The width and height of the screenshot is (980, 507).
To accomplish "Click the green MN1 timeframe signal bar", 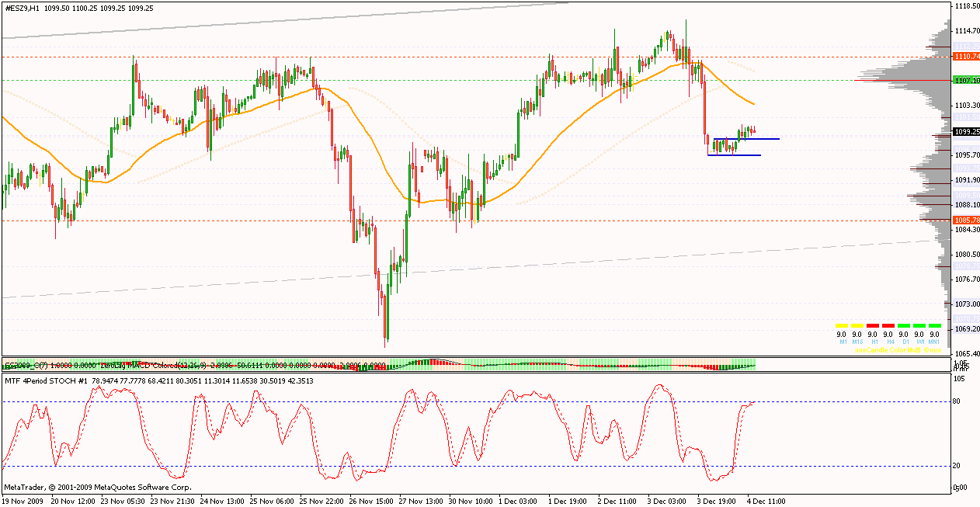I will [x=934, y=325].
